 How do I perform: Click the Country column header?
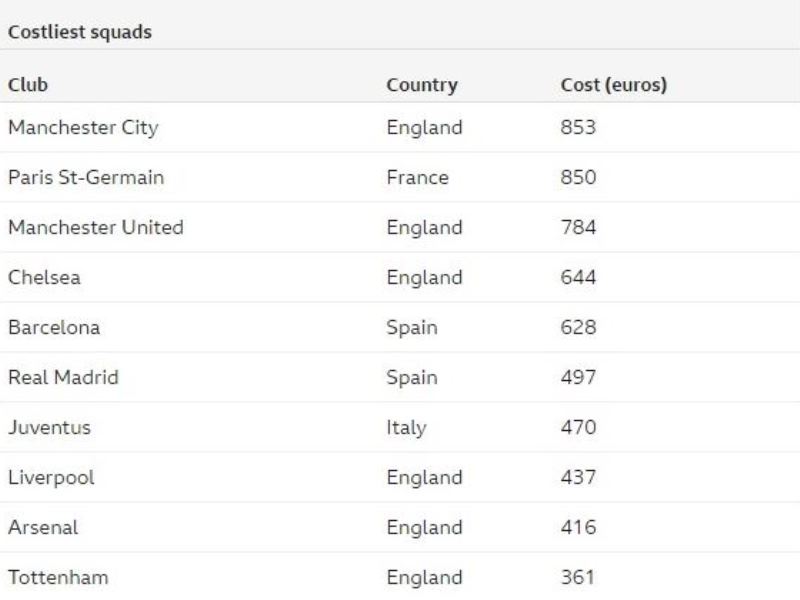tap(421, 85)
